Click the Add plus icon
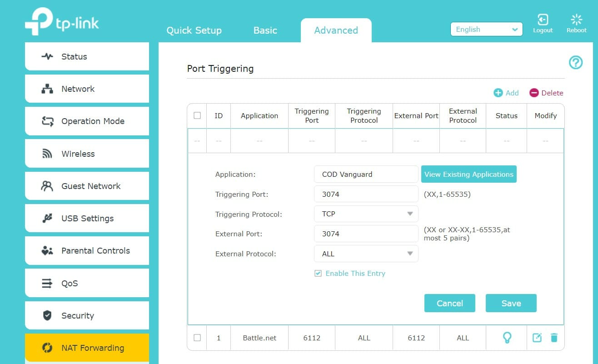Screen dimensions: 598x364 [498, 93]
